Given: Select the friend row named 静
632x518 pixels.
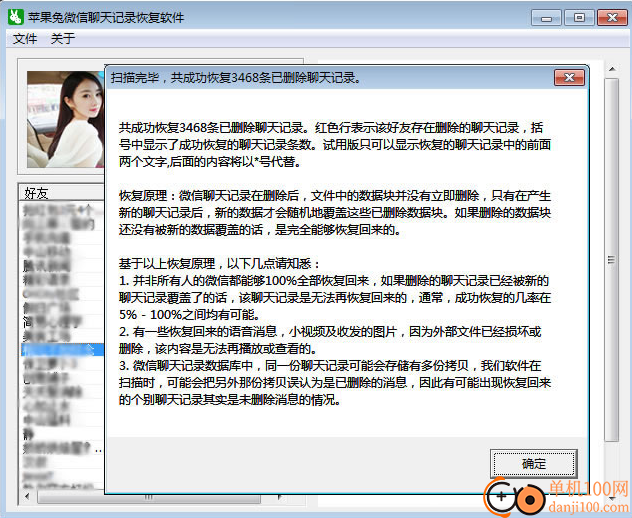Looking at the screenshot, I should tap(62, 435).
